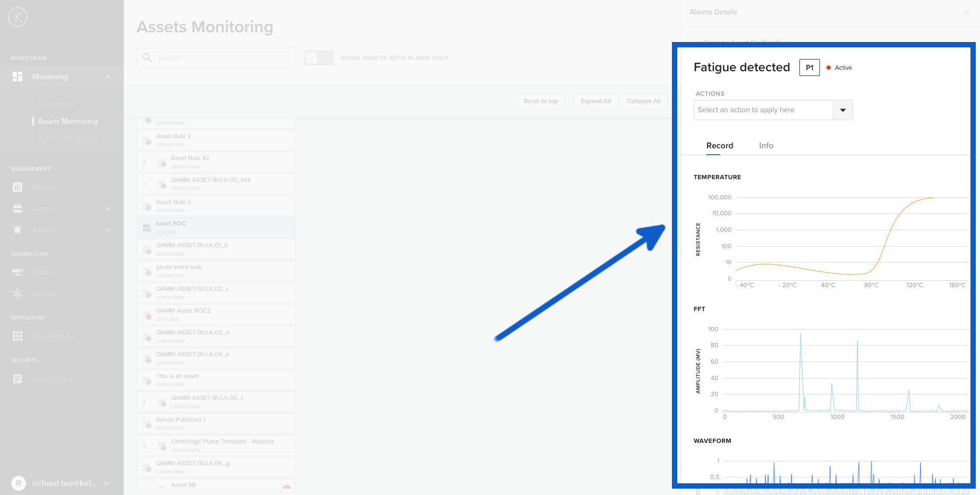Open Nodes via its server icon
The width and height of the screenshot is (980, 495).
(x=18, y=272)
